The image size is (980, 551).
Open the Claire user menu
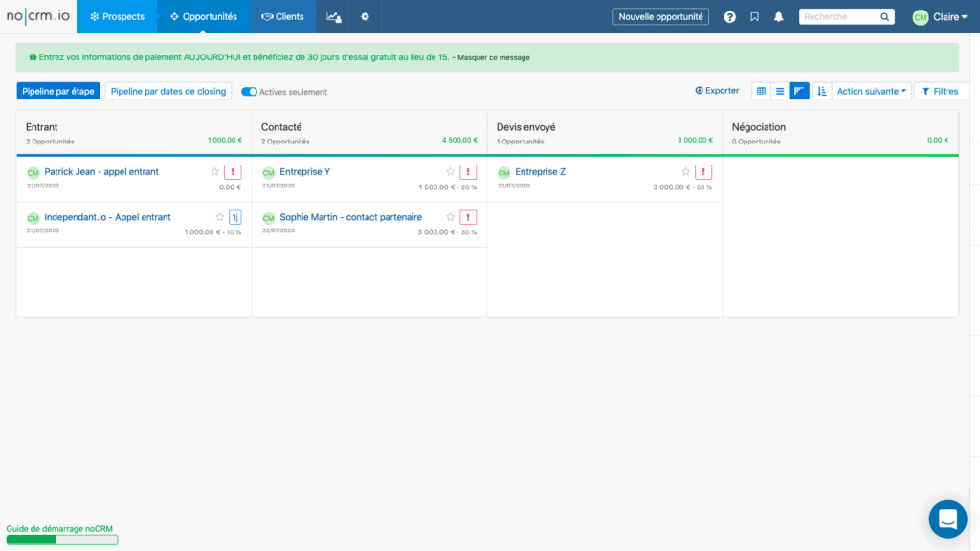[939, 16]
